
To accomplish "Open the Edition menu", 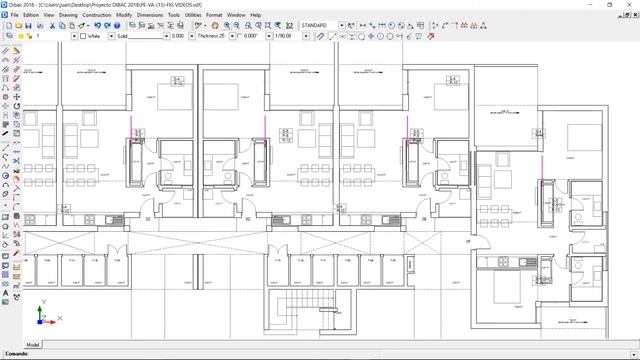I will 31,15.
